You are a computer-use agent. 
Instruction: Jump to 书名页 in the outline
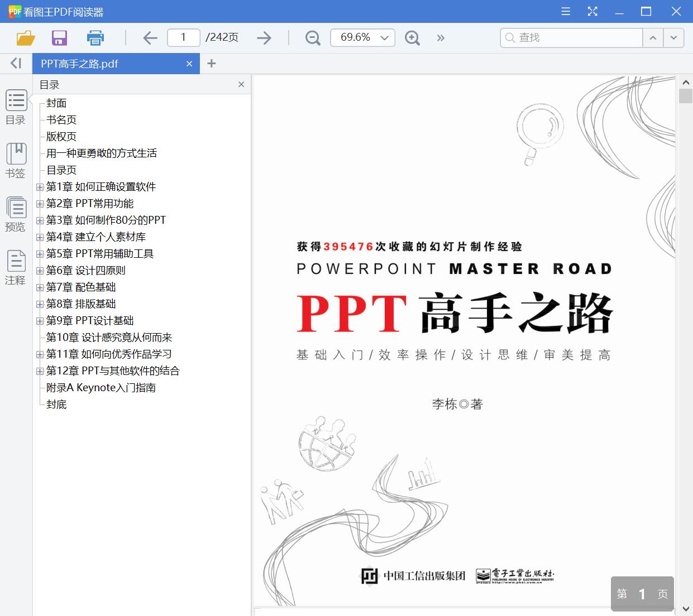coord(61,120)
